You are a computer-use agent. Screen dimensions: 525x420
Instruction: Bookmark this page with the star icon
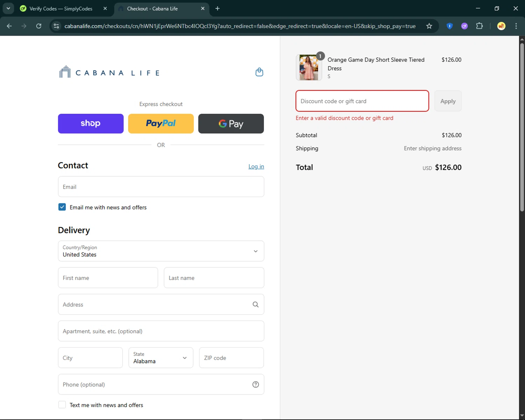(429, 26)
